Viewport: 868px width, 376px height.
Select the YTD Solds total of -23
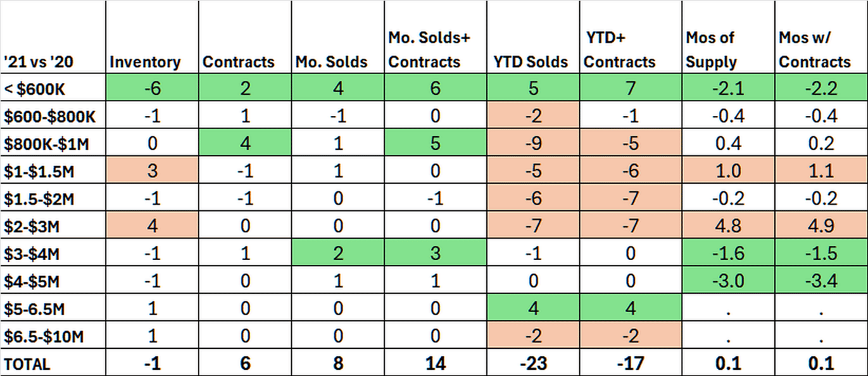coord(533,364)
